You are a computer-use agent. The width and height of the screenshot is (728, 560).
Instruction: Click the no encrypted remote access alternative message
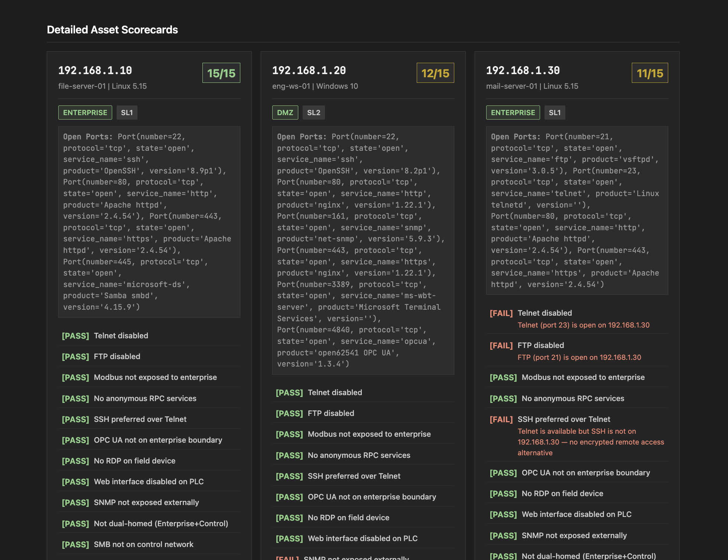(x=591, y=442)
